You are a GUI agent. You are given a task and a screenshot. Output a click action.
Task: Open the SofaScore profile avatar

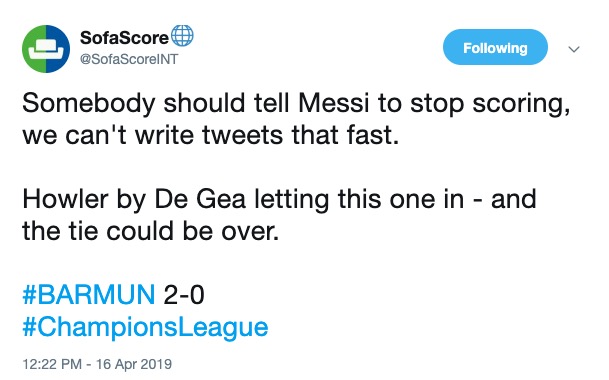pyautogui.click(x=46, y=49)
